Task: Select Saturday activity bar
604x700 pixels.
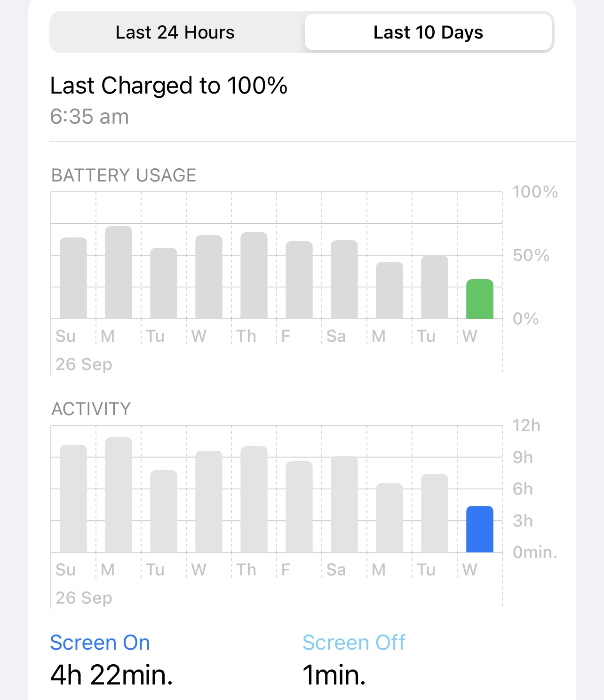Action: pos(344,504)
